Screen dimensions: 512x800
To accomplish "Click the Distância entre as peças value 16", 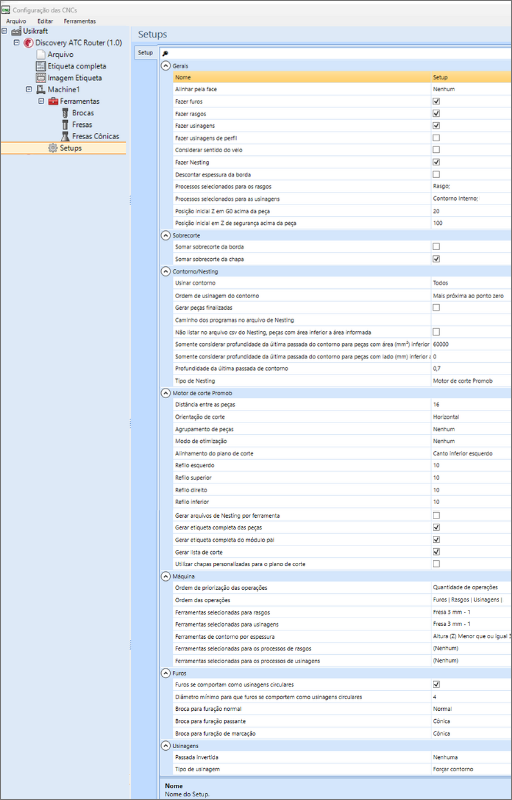I will (x=436, y=405).
